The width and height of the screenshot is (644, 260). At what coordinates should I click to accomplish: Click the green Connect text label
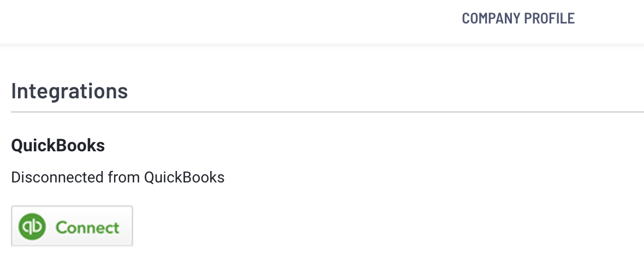pyautogui.click(x=87, y=227)
